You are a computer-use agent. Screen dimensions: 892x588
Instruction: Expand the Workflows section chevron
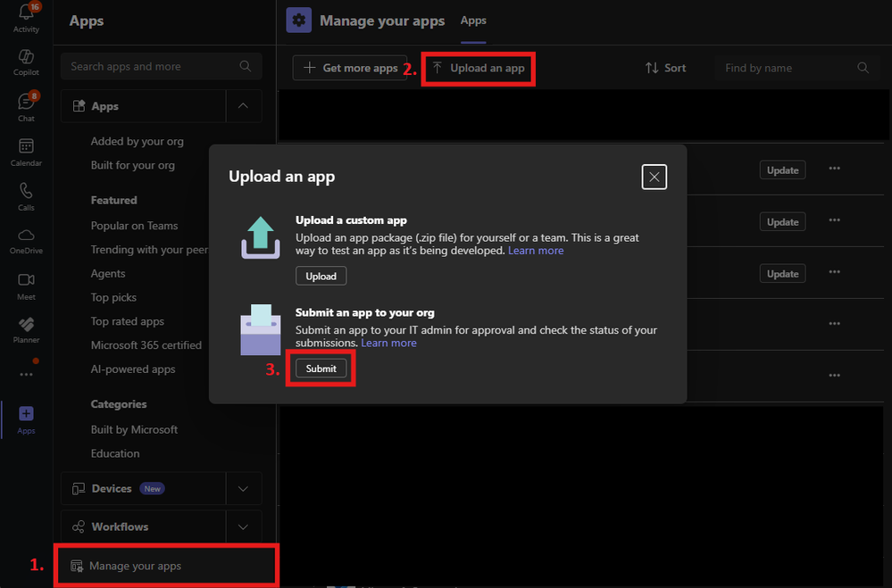[x=244, y=526]
